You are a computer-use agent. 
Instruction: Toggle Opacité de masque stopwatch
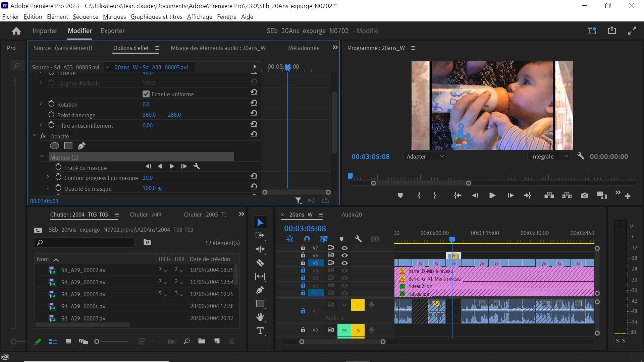[x=58, y=188]
